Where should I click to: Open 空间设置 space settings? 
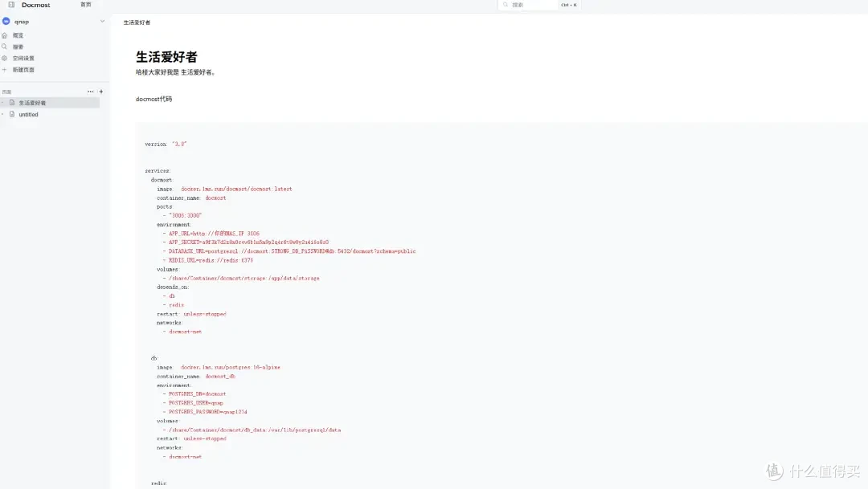23,58
